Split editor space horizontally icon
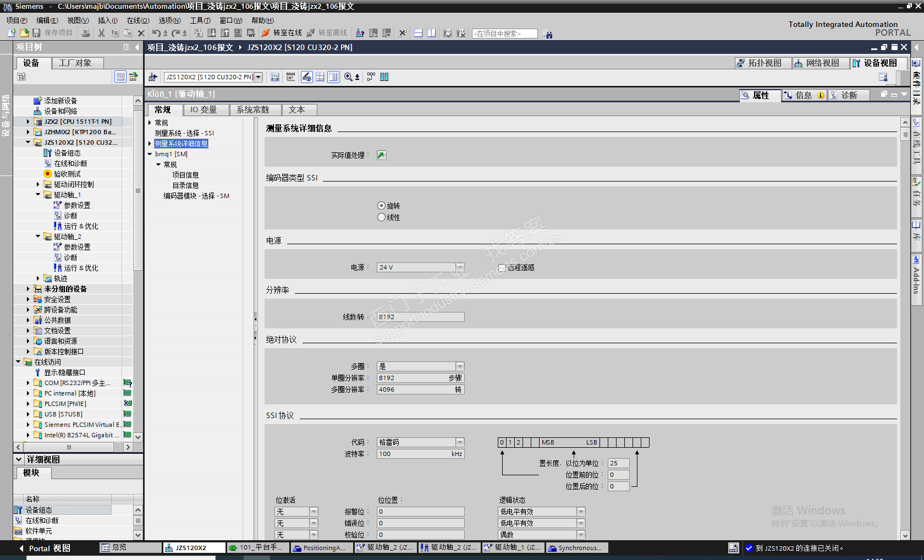This screenshot has width=924, height=560. pos(419,33)
